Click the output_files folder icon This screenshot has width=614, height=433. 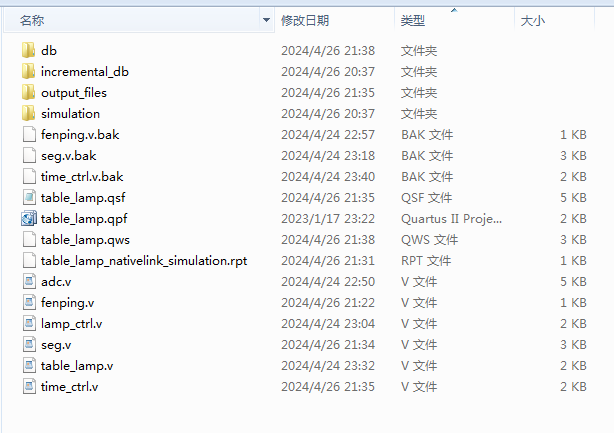point(29,93)
